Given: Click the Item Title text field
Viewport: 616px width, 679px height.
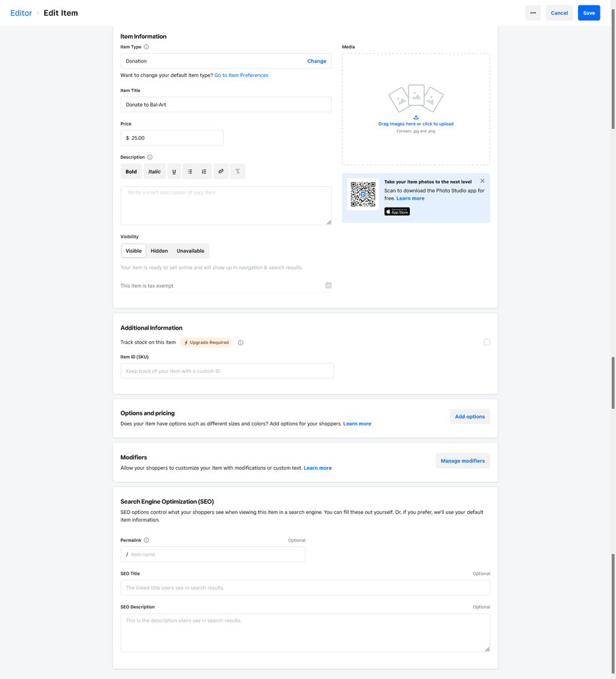Looking at the screenshot, I should click(x=226, y=105).
